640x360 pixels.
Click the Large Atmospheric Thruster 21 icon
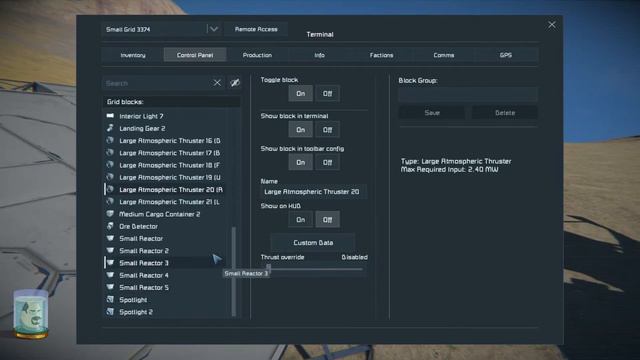click(110, 202)
